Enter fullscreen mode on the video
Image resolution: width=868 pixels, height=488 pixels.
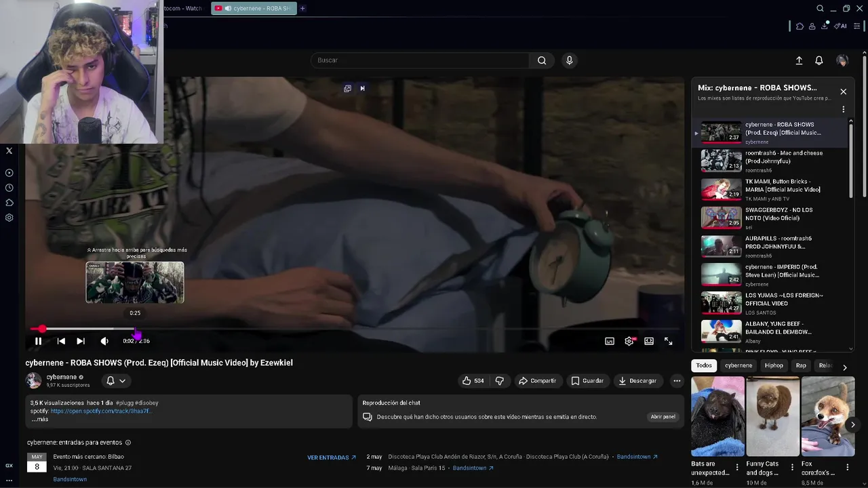(669, 341)
